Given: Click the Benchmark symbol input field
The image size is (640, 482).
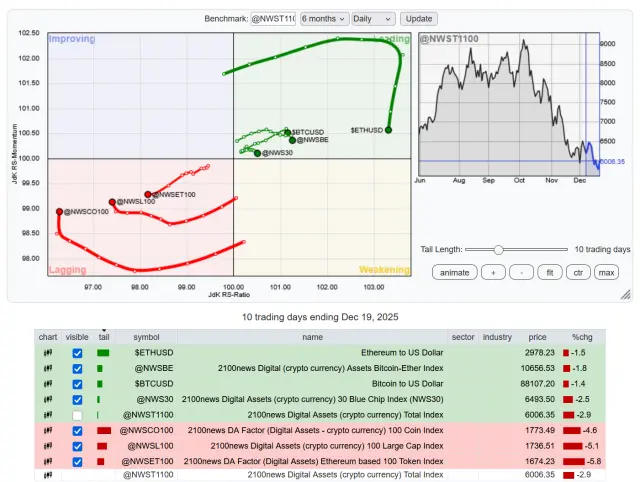Looking at the screenshot, I should coord(273,19).
